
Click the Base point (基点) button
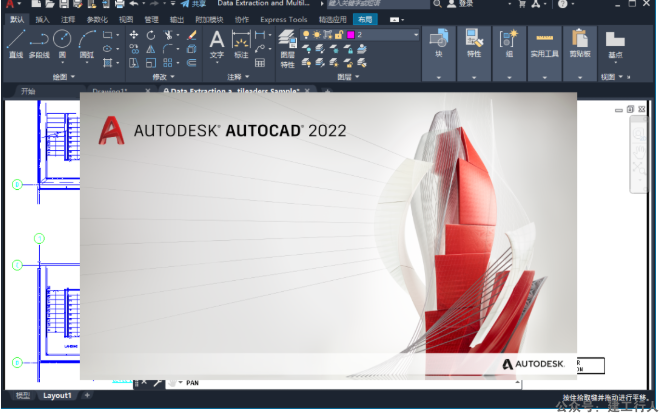615,45
